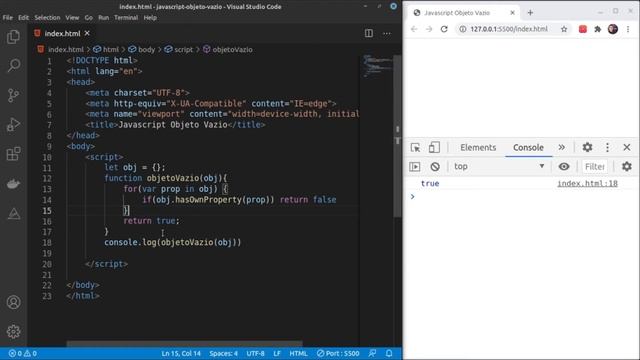This screenshot has width=640, height=360.
Task: Click the editor minimap
Action: click(378, 66)
